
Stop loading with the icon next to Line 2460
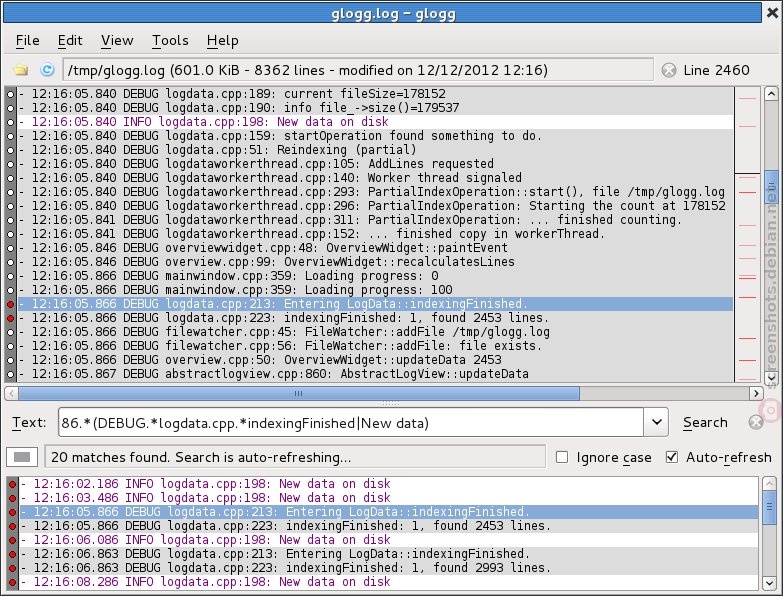pos(669,70)
